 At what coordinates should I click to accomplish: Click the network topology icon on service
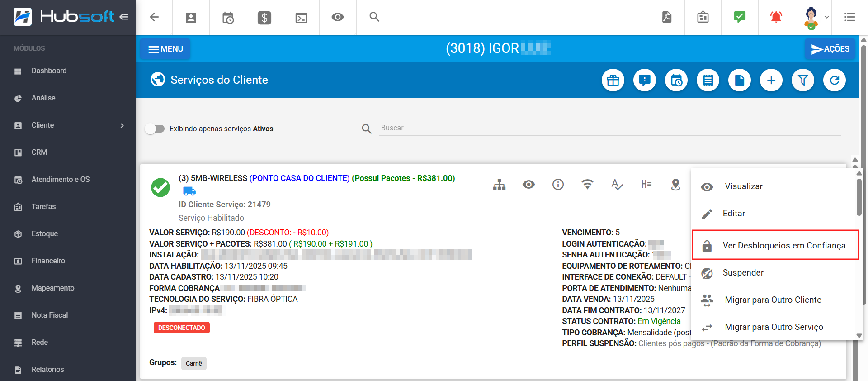pos(499,185)
